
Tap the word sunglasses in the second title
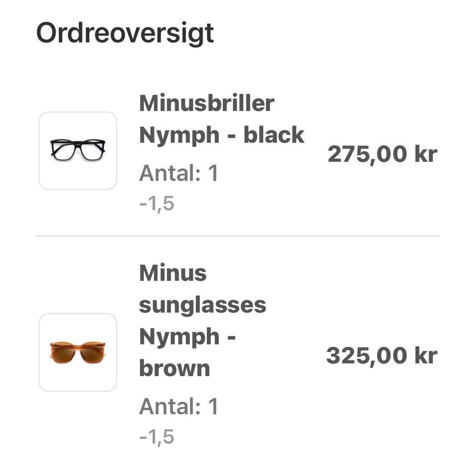pos(202,305)
